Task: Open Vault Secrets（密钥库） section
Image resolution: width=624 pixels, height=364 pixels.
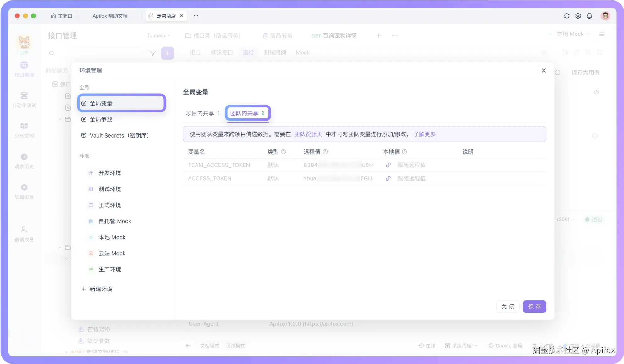Action: click(x=119, y=136)
